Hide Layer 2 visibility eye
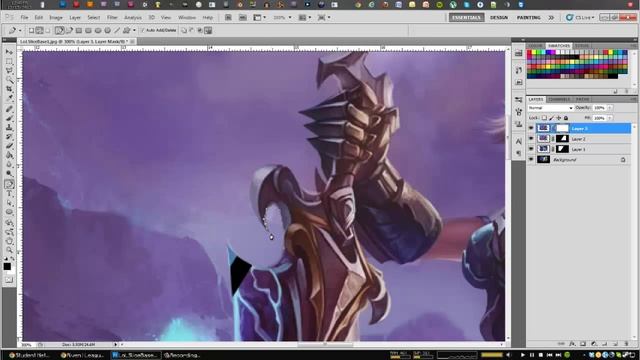 click(531, 139)
